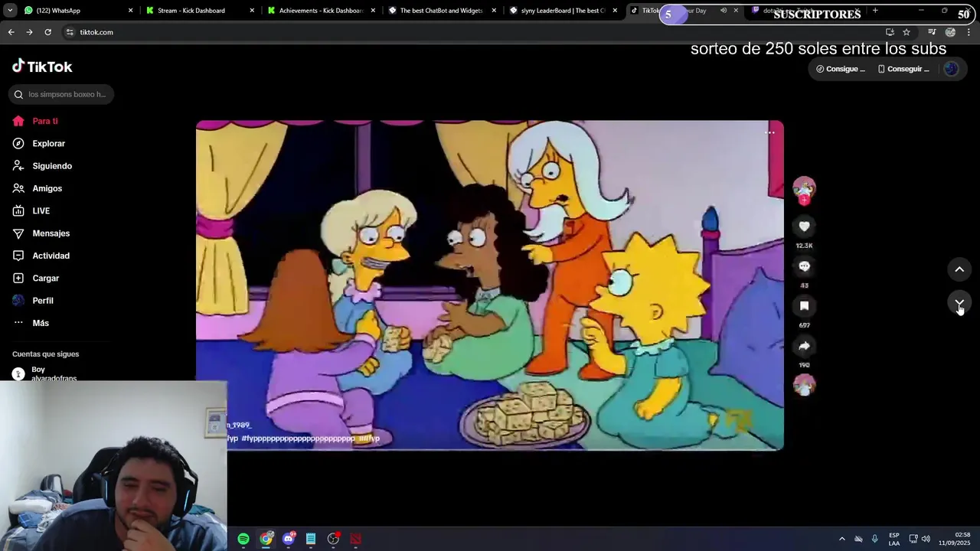Open the Chrome tab search dropdown
The image size is (980, 551).
click(x=10, y=11)
